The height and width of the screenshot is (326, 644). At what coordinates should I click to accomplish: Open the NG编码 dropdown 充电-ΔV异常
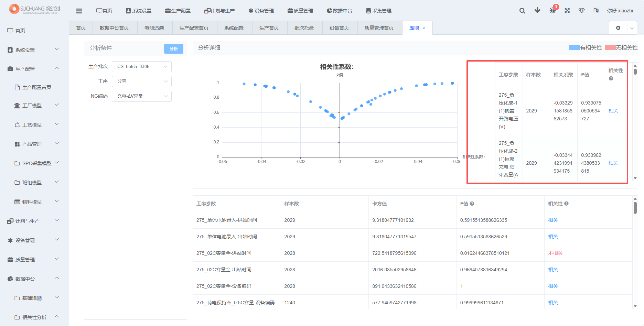pyautogui.click(x=142, y=96)
